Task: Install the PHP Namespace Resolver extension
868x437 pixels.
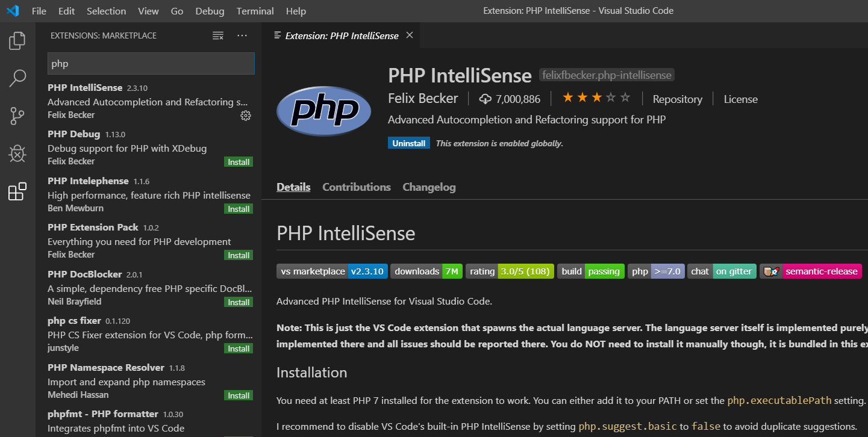Action: (x=239, y=395)
